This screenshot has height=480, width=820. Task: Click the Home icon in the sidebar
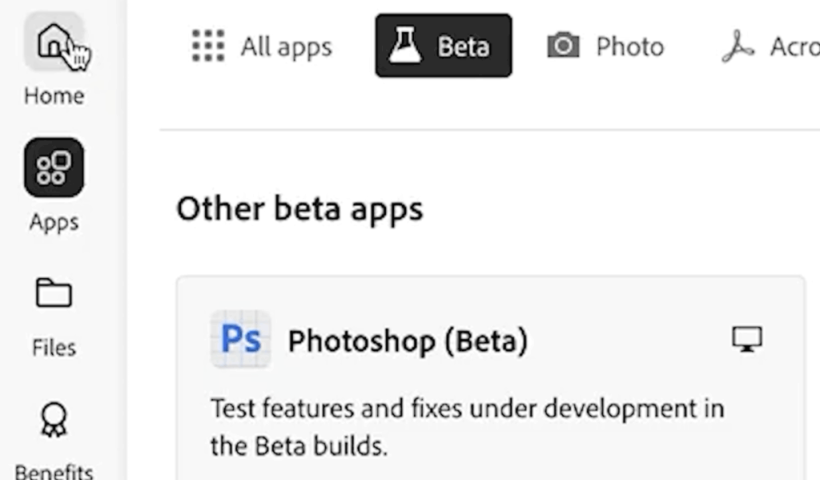pos(52,43)
